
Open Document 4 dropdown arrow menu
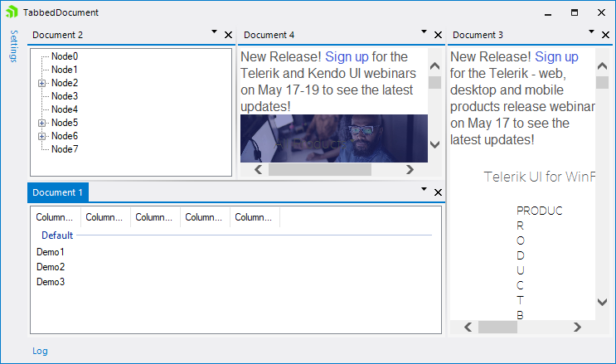click(424, 32)
